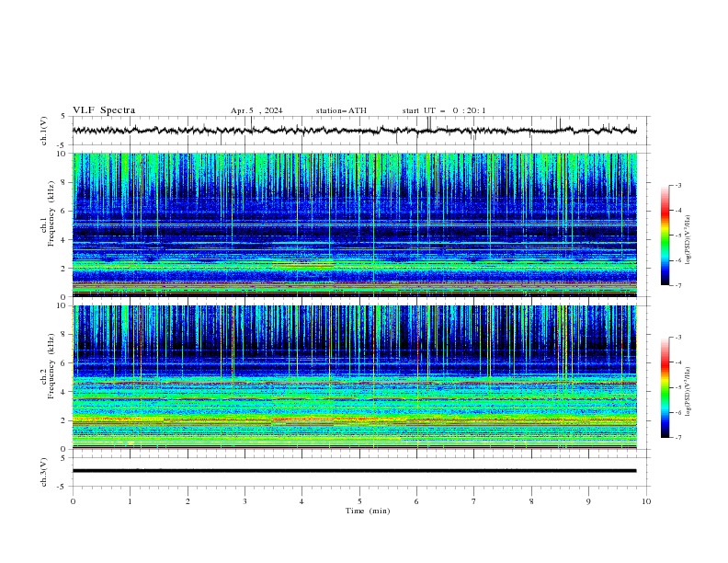The image size is (728, 563).
Task: Click time-axis tick label "5"
Action: 359,501
